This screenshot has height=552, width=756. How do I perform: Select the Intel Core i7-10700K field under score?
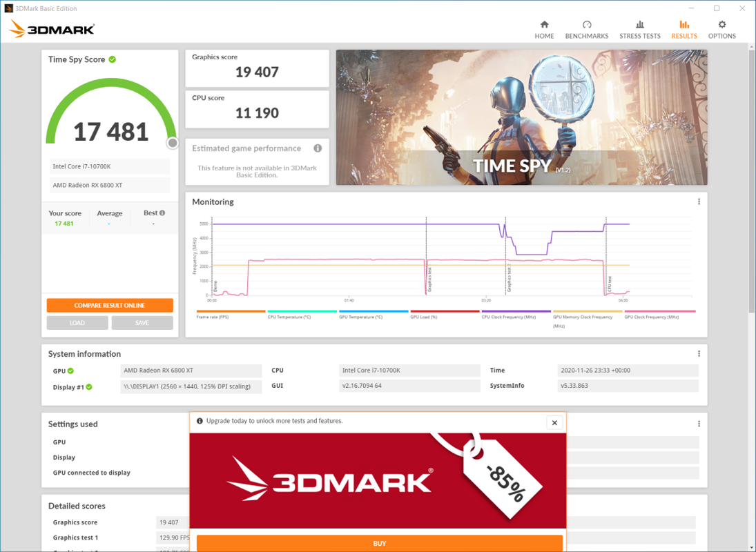coord(110,167)
